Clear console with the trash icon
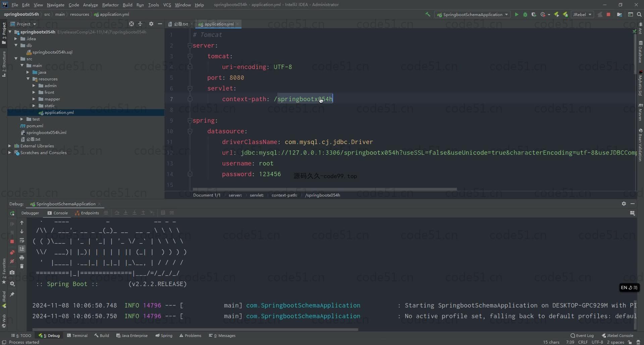Screen dimensions: 644x345 click(22, 266)
